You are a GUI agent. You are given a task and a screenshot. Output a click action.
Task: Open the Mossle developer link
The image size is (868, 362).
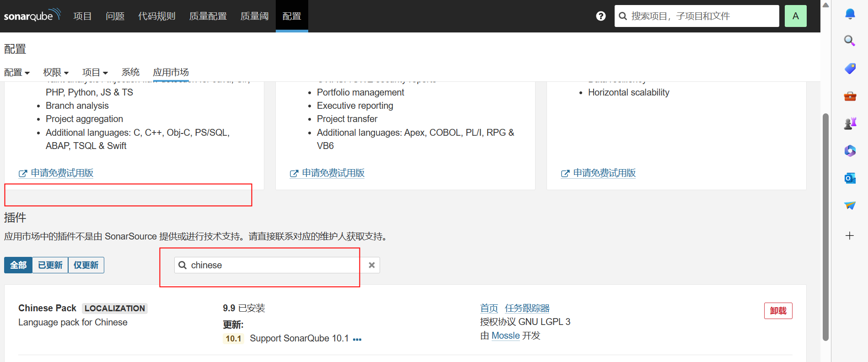click(506, 335)
